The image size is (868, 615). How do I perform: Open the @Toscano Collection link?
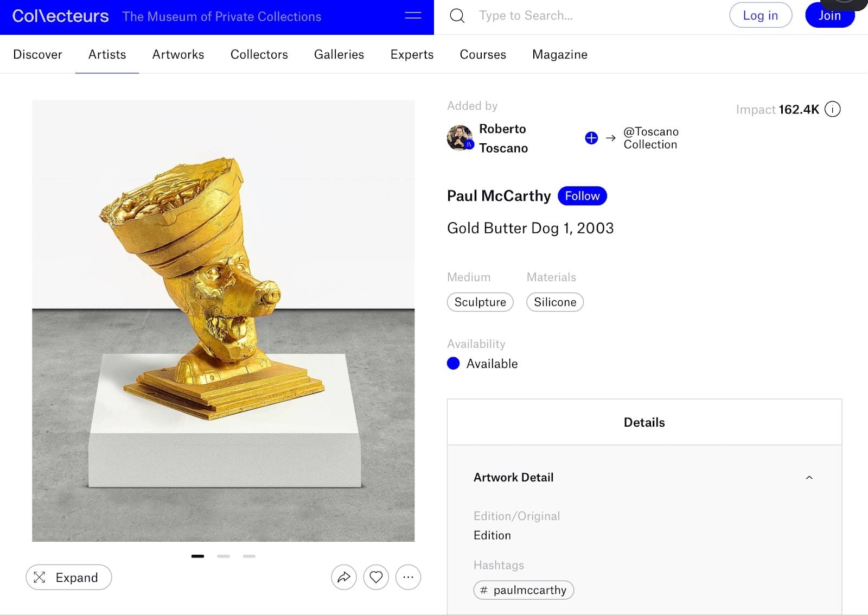pos(650,138)
